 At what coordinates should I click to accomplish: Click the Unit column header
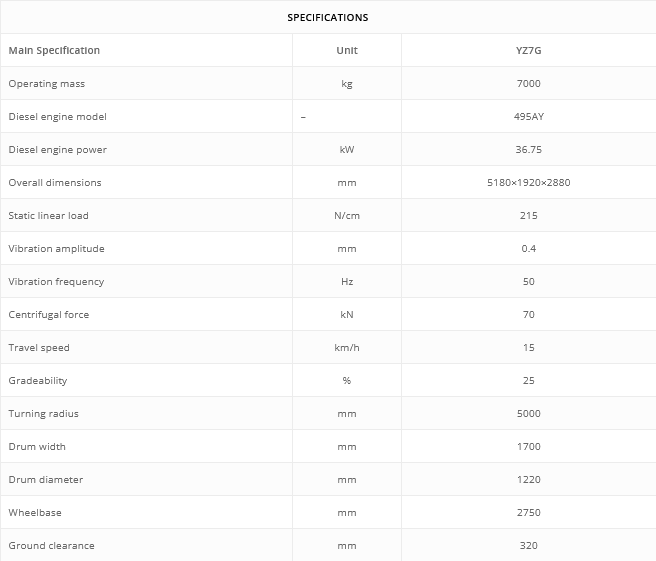[347, 51]
